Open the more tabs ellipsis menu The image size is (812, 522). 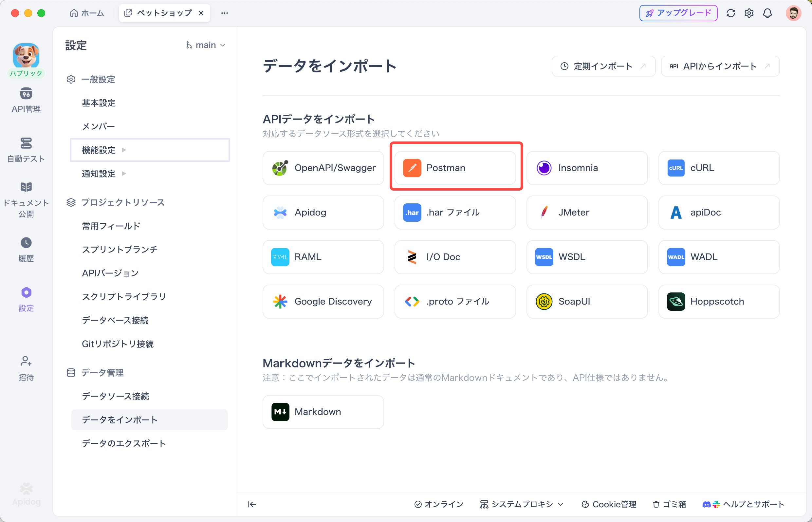click(224, 13)
